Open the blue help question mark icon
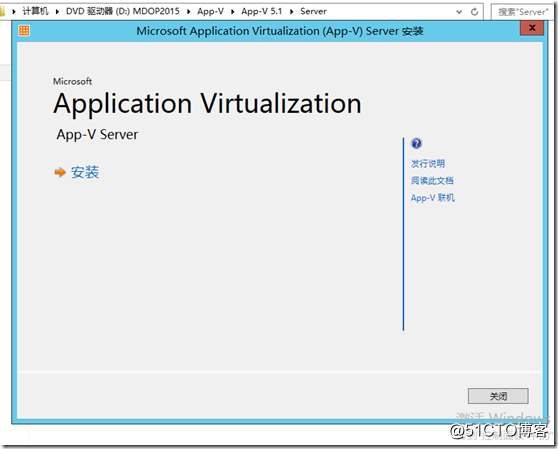The height and width of the screenshot is (449, 558). coord(416,143)
